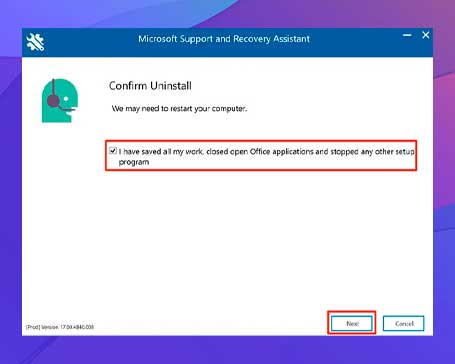This screenshot has width=455, height=364.
Task: Click the 'I have saved all my work' label text
Action: pyautogui.click(x=266, y=157)
